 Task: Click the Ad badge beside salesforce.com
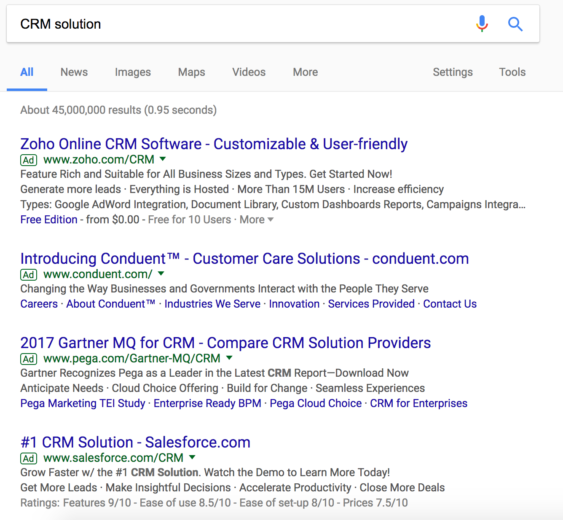coord(29,458)
